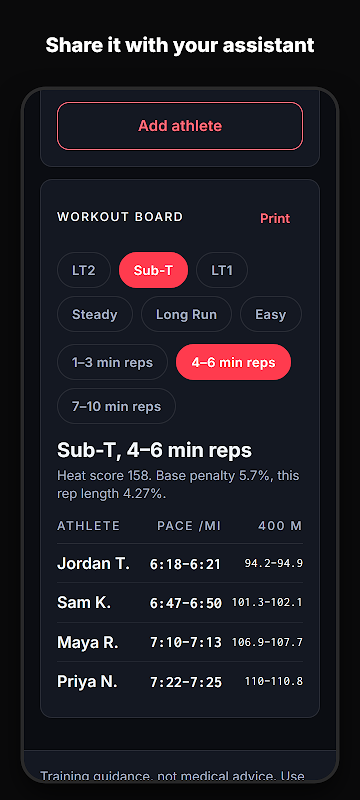
Task: Click Jordan T.'s 6:18-6:21 pace value
Action: tap(185, 564)
